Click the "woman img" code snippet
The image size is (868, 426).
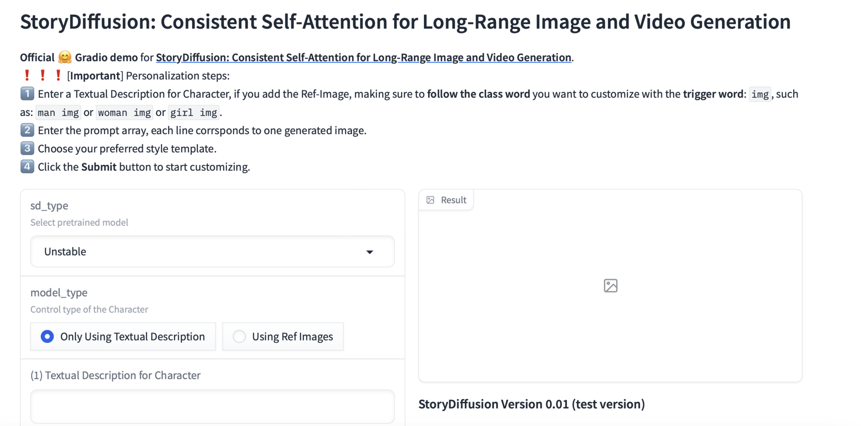click(124, 113)
